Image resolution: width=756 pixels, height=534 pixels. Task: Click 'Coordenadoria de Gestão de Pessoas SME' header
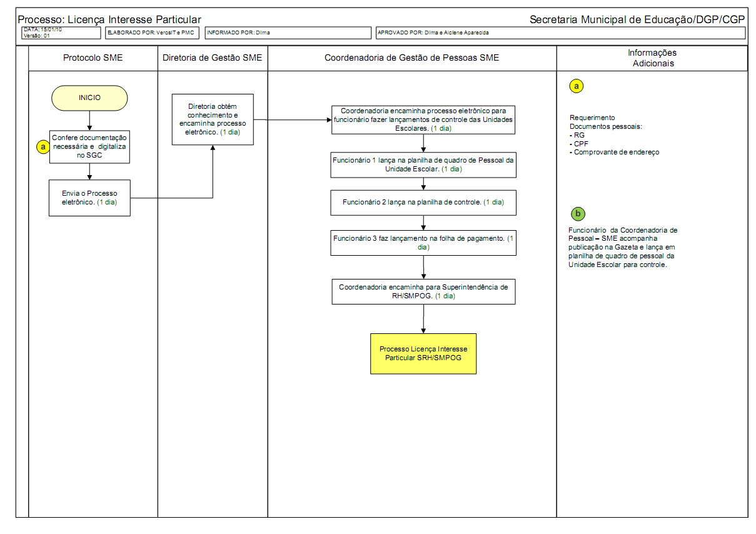(412, 58)
